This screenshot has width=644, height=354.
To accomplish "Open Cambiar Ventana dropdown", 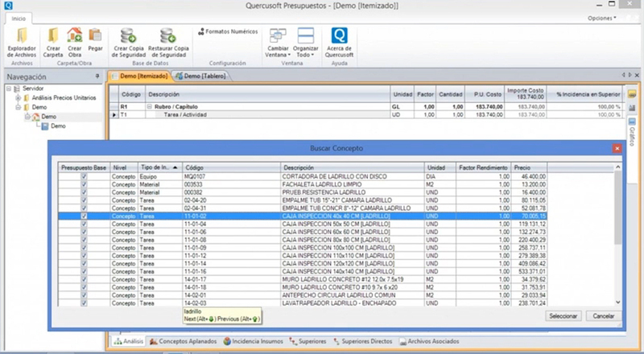I will point(278,43).
